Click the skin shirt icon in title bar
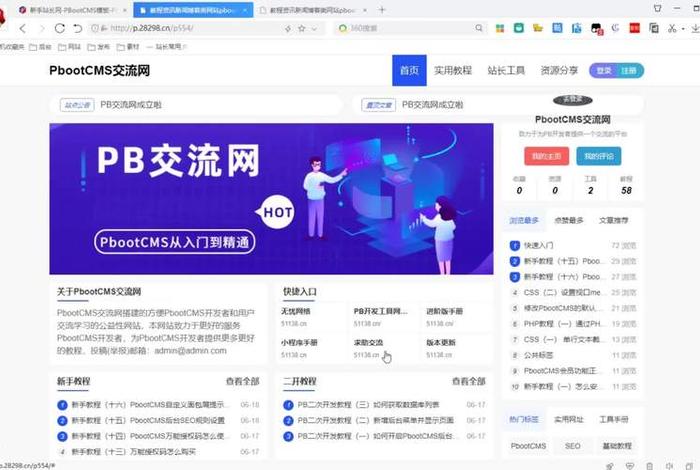Viewport: 700px width, 470px height. (658, 8)
